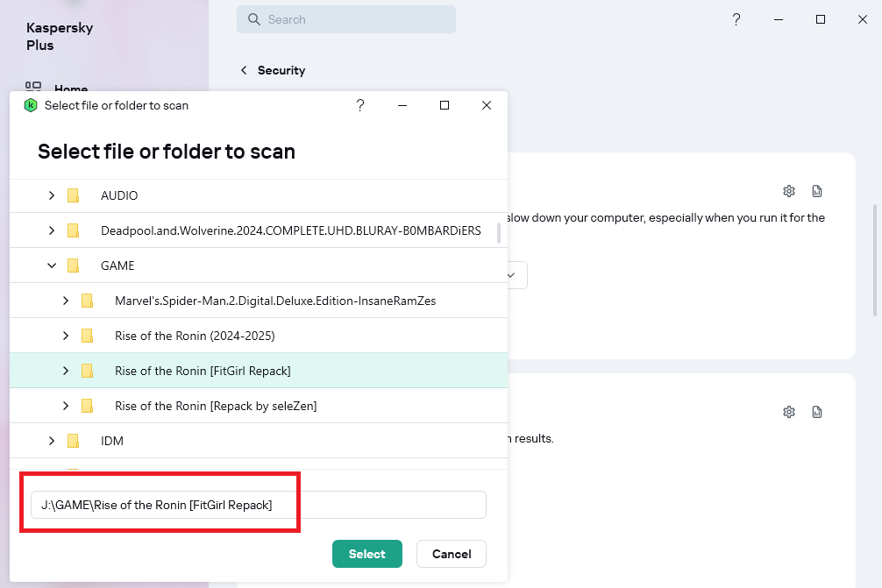Expand Rise of the Ronin [FitGirl Repack]
Image resolution: width=882 pixels, height=588 pixels.
coord(66,371)
